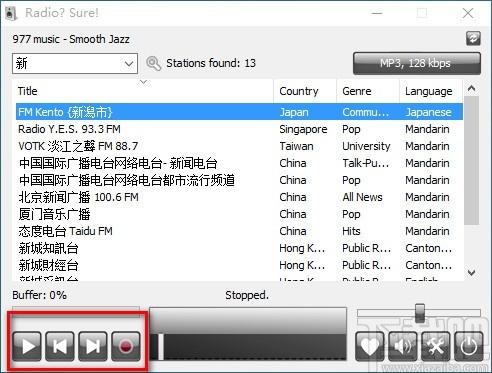Close the Radio? Sure! window
The height and width of the screenshot is (373, 492).
(468, 13)
